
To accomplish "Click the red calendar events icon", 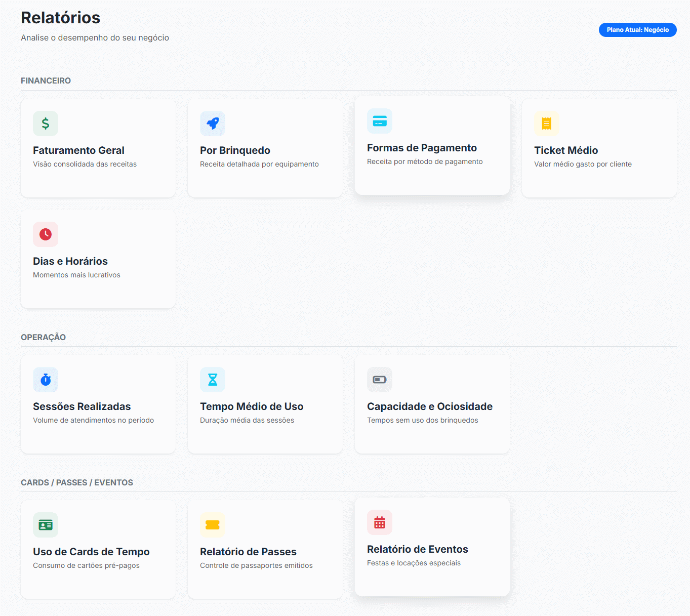I will [380, 522].
